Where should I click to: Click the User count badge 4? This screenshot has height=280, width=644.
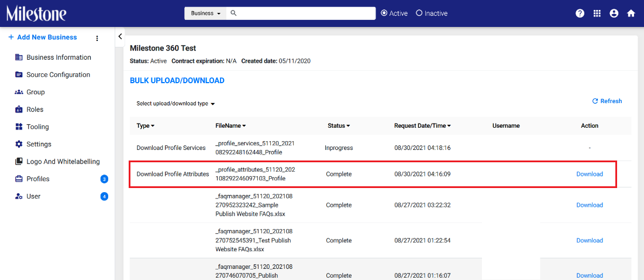104,197
